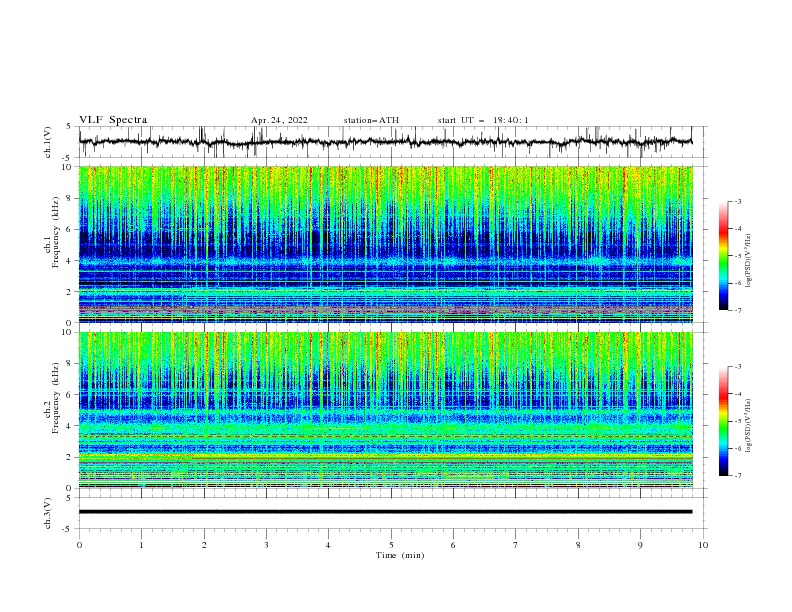The width and height of the screenshot is (792, 612).
Task: Click the -7 value on ch.1 colorbar
Action: coord(737,310)
